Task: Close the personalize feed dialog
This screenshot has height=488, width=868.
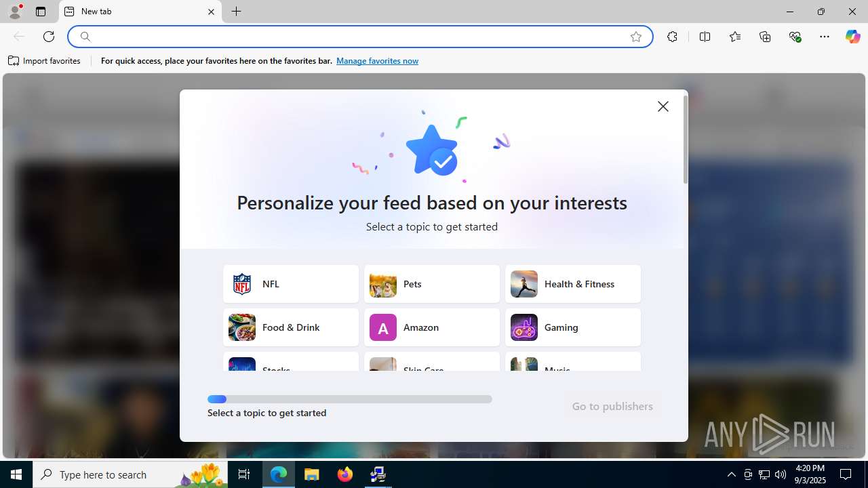Action: 663,106
